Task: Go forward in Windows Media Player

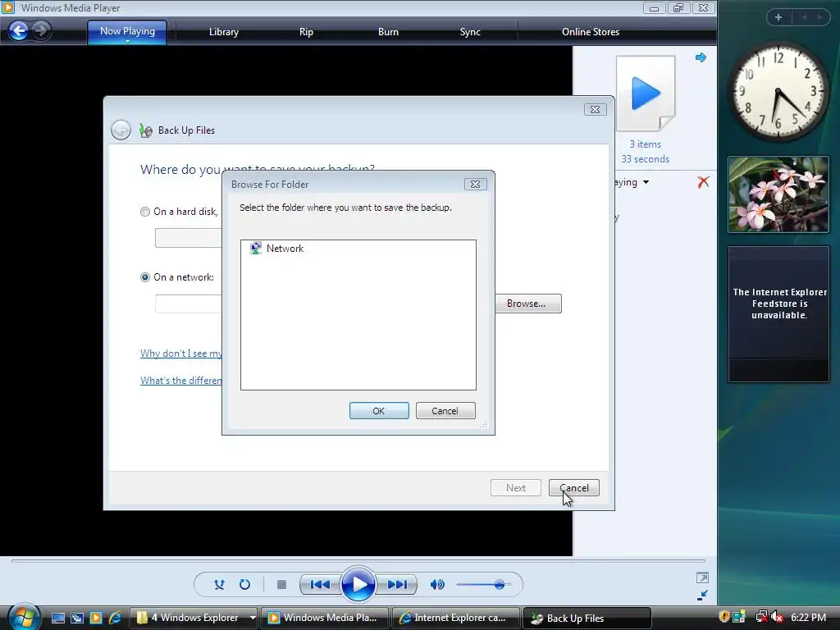Action: tap(41, 30)
